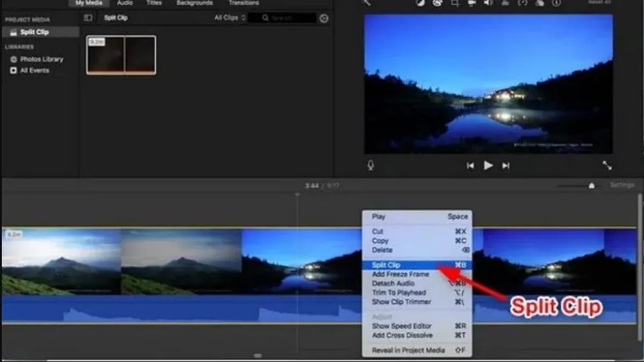This screenshot has height=362, width=644.
Task: Switch to the Audio tab
Action: click(x=125, y=3)
